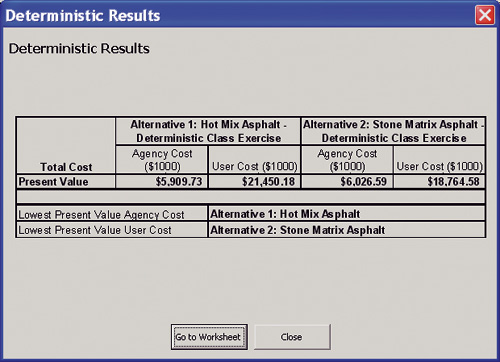Select the $21,450.18 user cost cell
The height and width of the screenshot is (362, 500).
coord(254,182)
